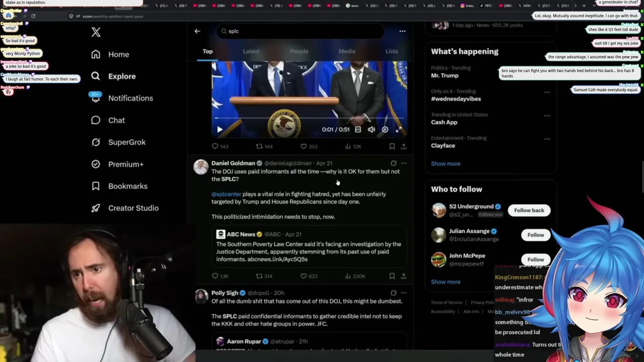Screen dimensions: 644x362
Task: Open Polly Sigh's profile avatar
Action: tap(201, 296)
